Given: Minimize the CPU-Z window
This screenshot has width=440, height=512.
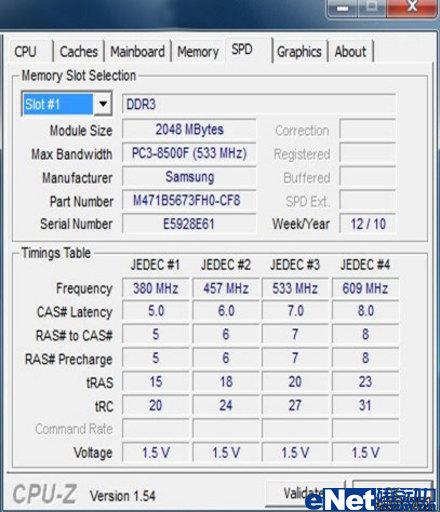Looking at the screenshot, I should pyautogui.click(x=342, y=7).
